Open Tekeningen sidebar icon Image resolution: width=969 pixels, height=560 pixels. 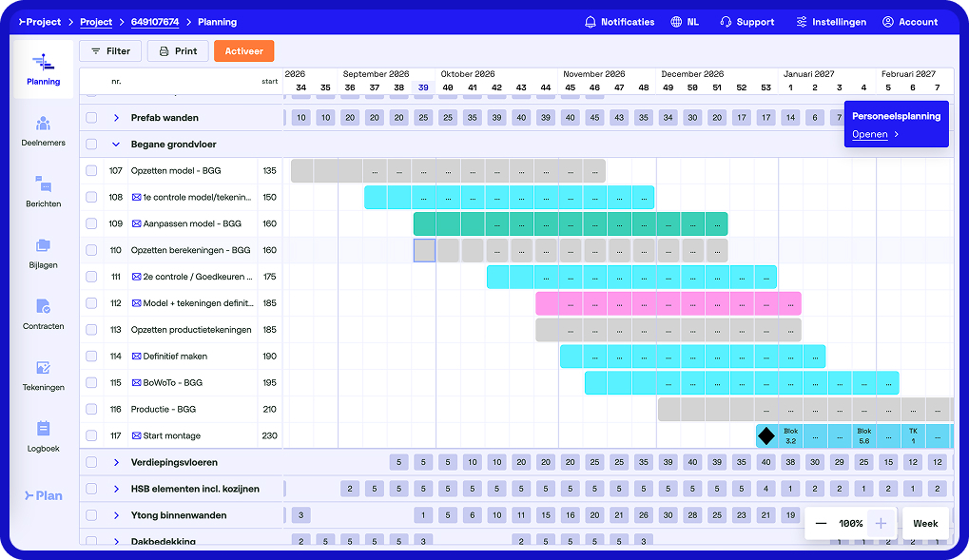[x=43, y=368]
